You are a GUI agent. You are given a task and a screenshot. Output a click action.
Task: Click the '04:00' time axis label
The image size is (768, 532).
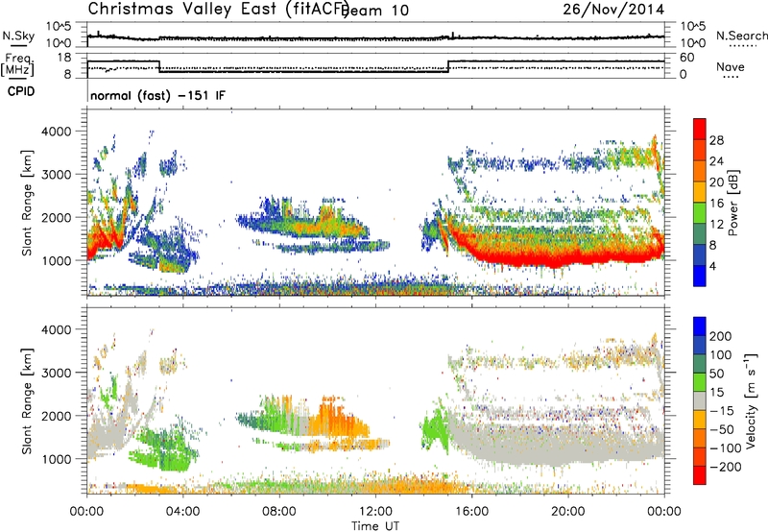tap(183, 512)
